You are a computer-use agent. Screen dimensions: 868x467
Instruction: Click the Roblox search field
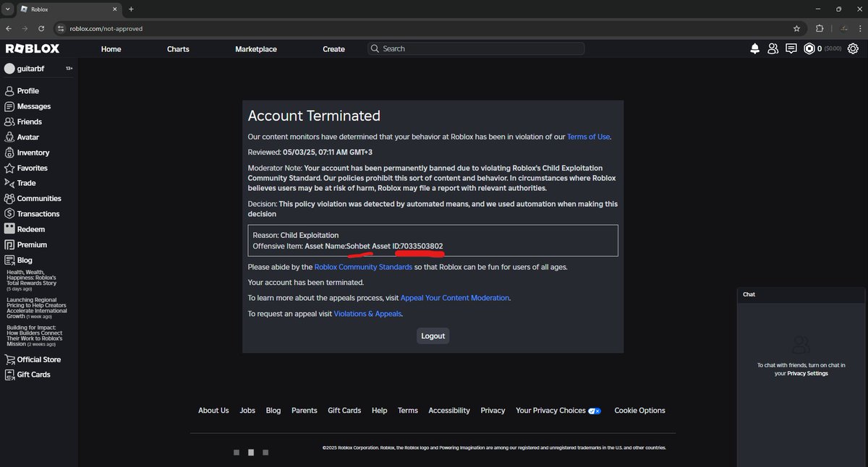click(475, 48)
